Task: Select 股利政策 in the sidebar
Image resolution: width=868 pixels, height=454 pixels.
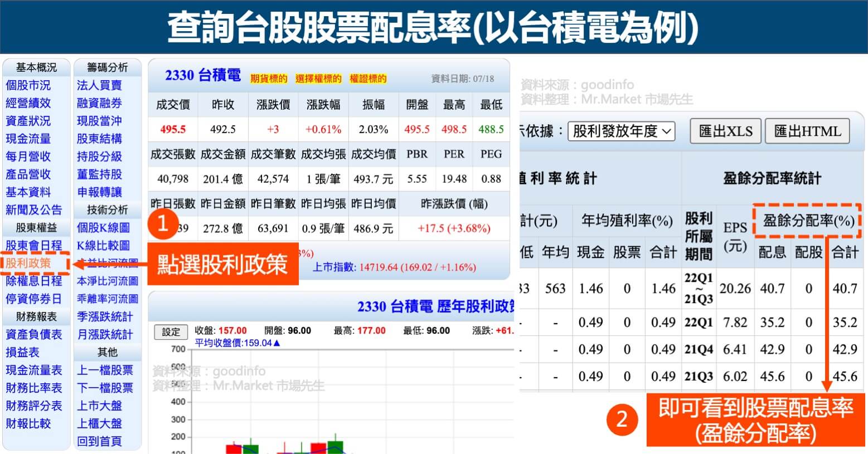Action: (x=28, y=263)
